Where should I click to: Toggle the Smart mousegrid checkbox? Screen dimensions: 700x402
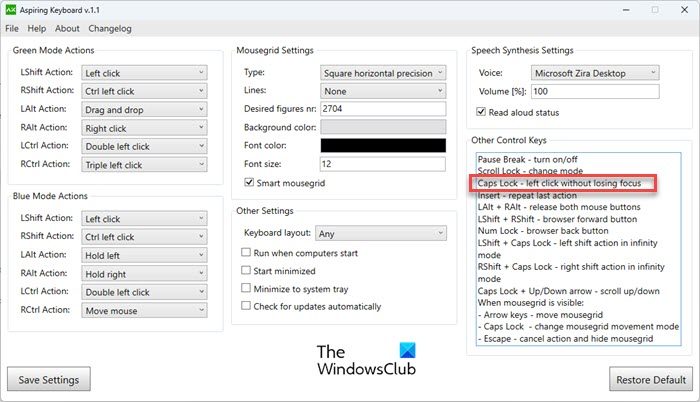[x=249, y=182]
